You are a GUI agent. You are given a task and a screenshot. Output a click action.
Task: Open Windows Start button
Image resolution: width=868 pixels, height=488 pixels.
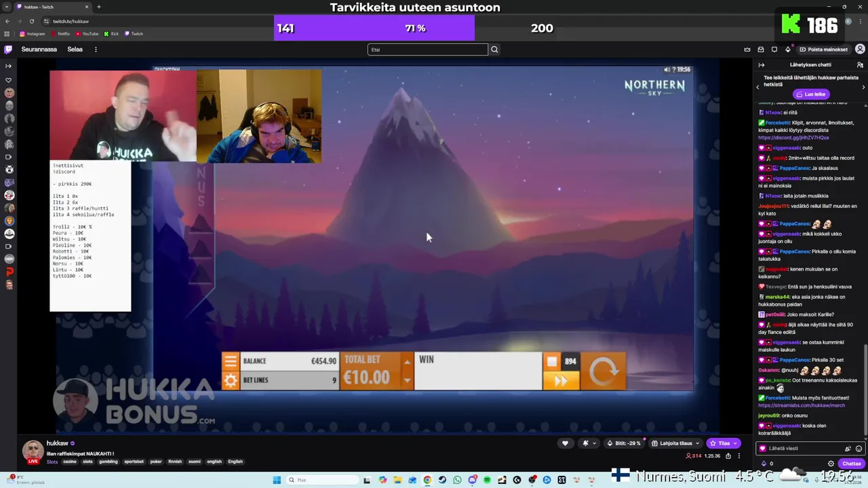[277, 480]
